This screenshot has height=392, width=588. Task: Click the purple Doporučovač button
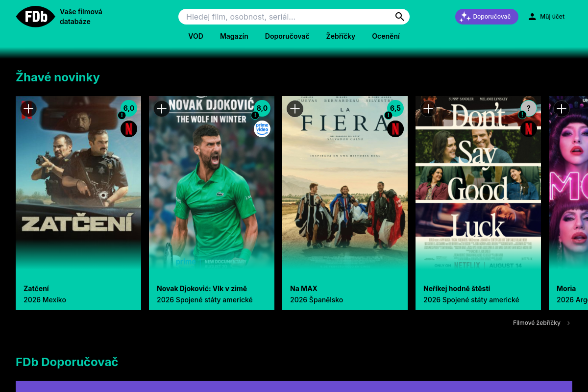pos(487,17)
